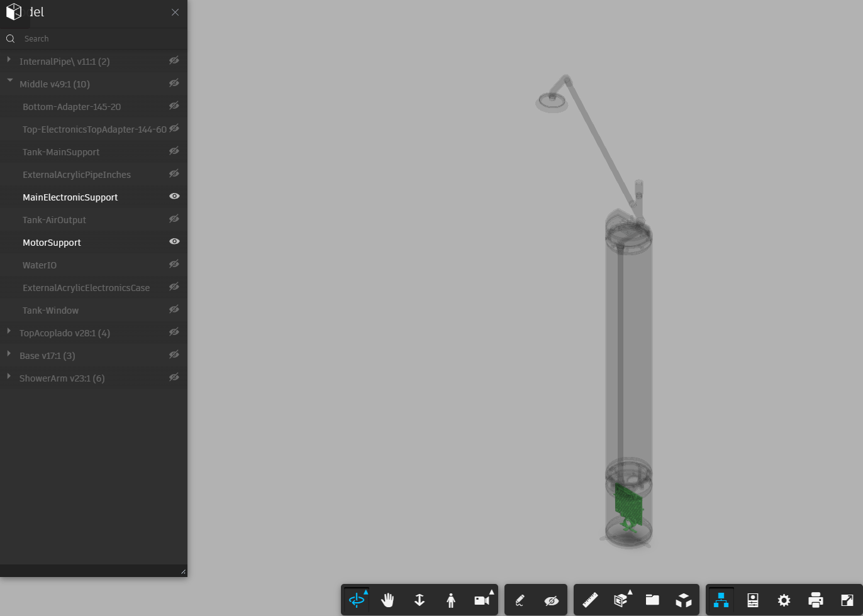
Task: Click the Explode model tool
Action: (684, 600)
